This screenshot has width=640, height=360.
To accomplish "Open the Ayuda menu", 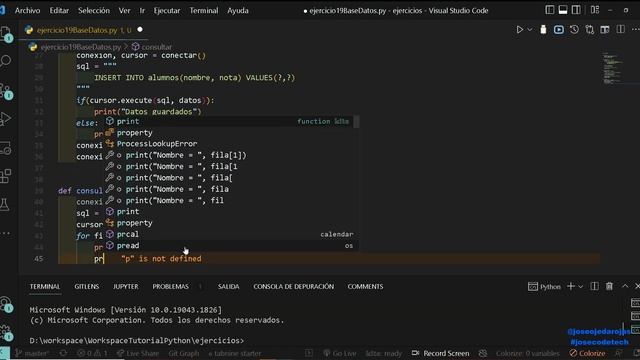I will pos(238,11).
